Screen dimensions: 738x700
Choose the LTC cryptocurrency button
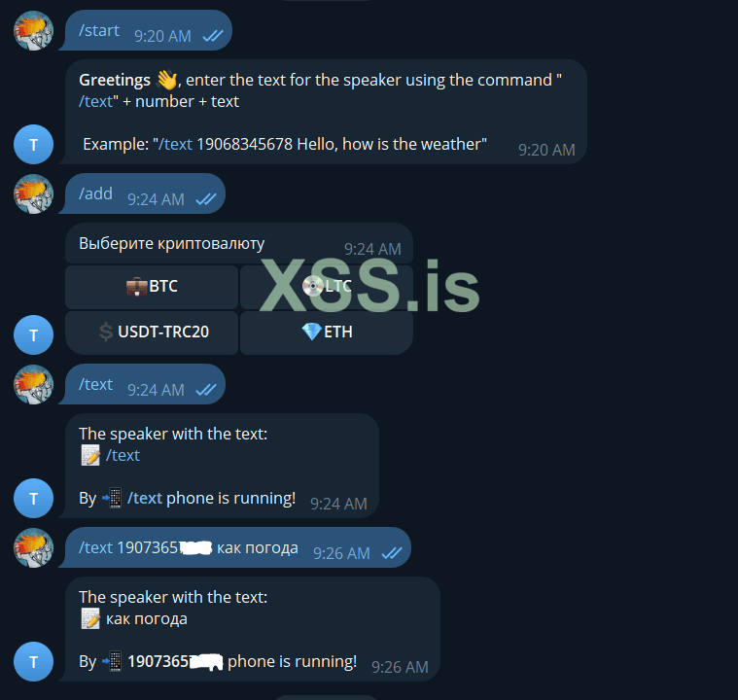[327, 287]
